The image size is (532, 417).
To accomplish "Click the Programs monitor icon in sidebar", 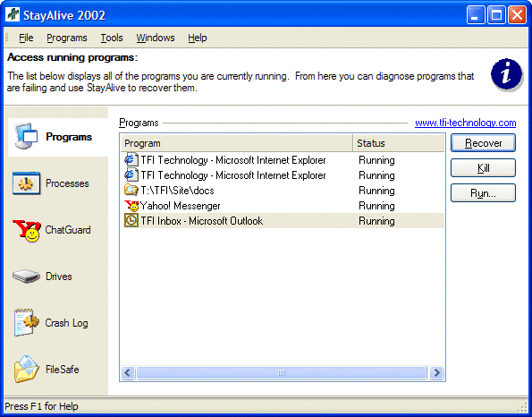I will 26,136.
